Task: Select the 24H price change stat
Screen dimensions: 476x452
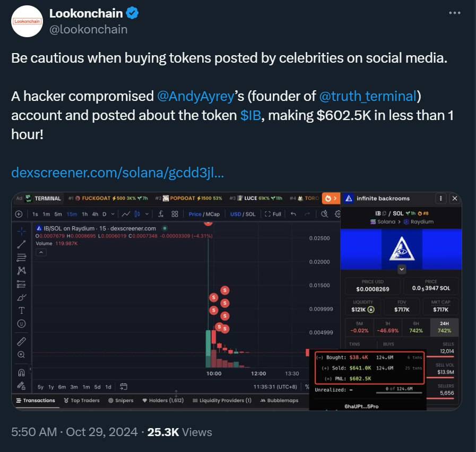Action: (x=444, y=327)
